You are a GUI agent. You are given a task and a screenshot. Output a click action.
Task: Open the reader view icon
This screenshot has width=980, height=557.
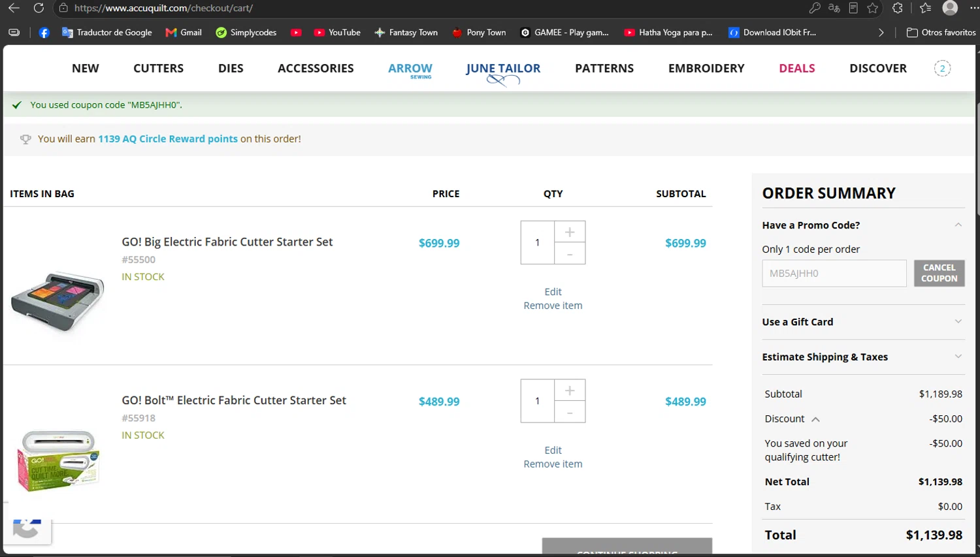click(x=853, y=8)
